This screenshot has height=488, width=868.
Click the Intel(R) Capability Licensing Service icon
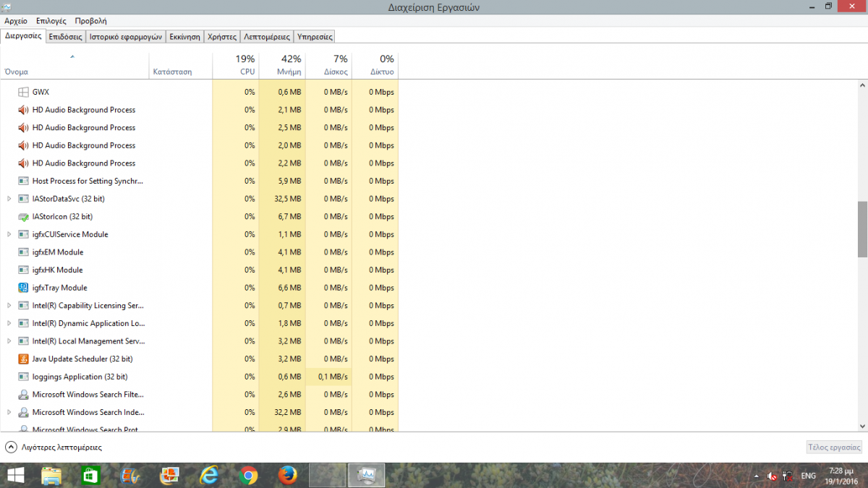pos(23,305)
